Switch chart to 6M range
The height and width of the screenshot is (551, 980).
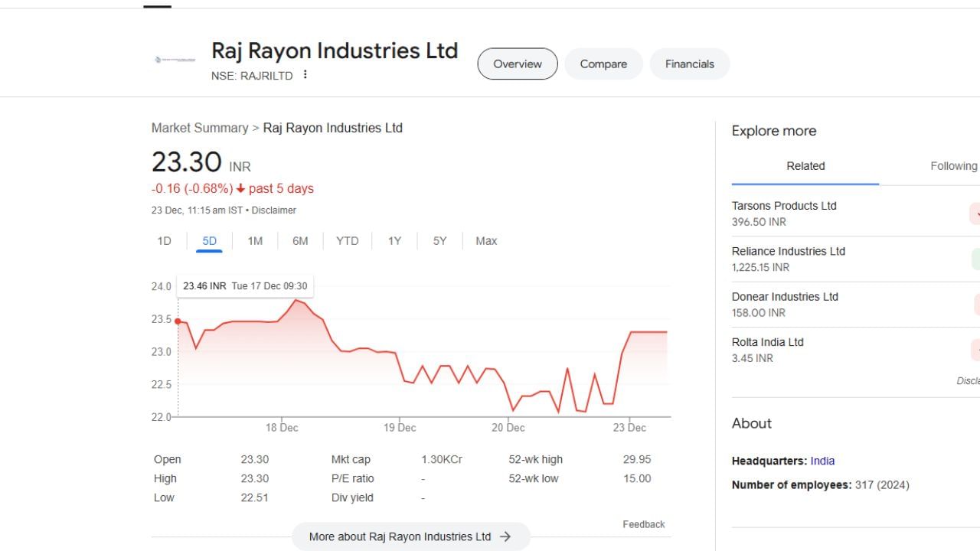pos(300,241)
